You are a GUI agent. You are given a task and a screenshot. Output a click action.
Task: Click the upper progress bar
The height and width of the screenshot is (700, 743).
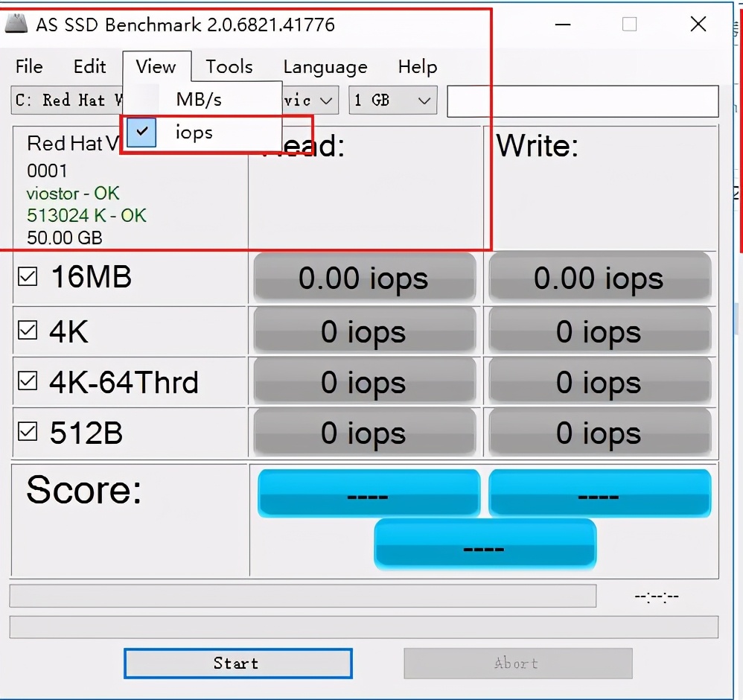pyautogui.click(x=303, y=596)
